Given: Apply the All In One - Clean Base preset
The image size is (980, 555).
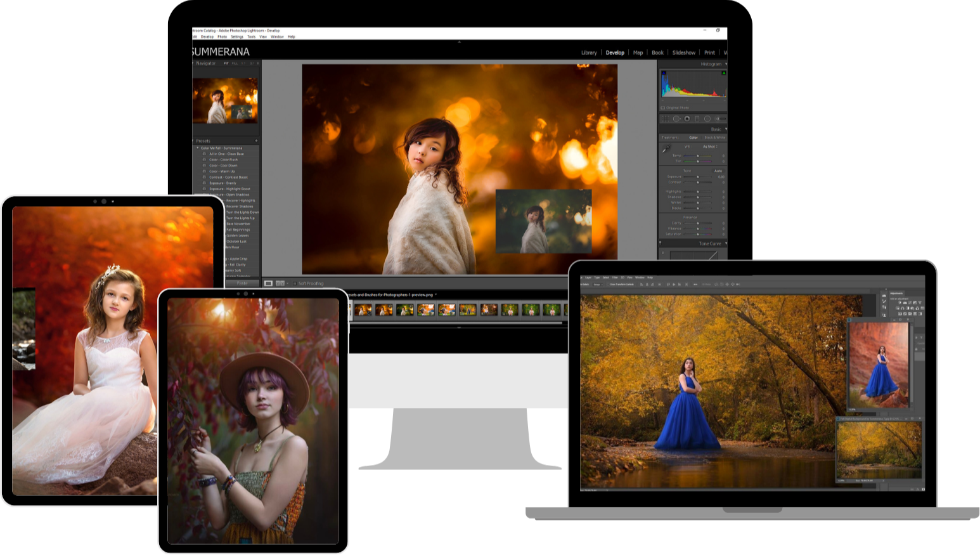Looking at the screenshot, I should tap(226, 154).
